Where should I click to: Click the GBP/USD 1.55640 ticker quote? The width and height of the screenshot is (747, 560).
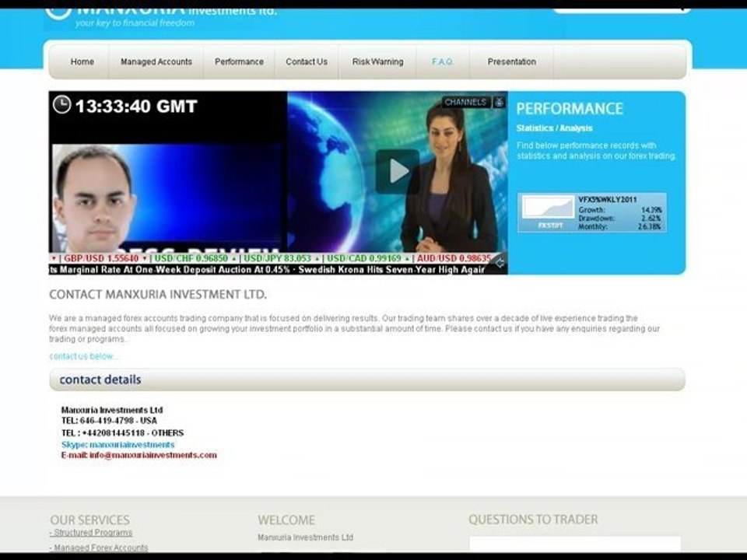tap(101, 258)
